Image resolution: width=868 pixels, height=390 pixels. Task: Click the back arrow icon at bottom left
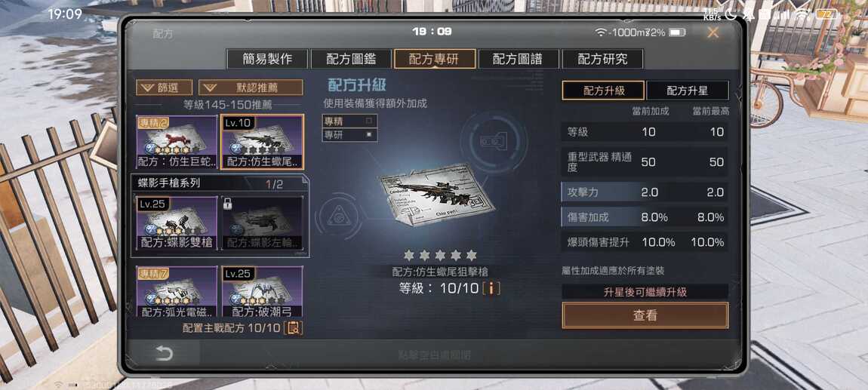(x=164, y=354)
